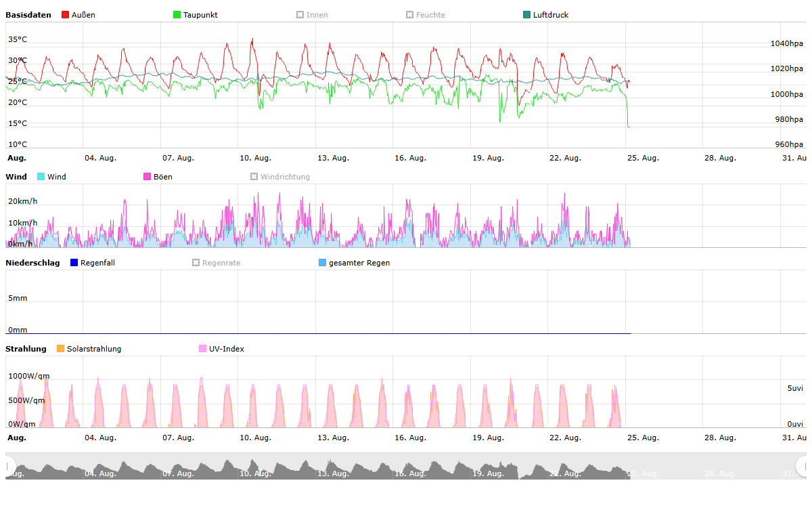Screen dimensions: 812x508
Task: Toggle the teal Luftdruck pressure series
Action: (546, 15)
